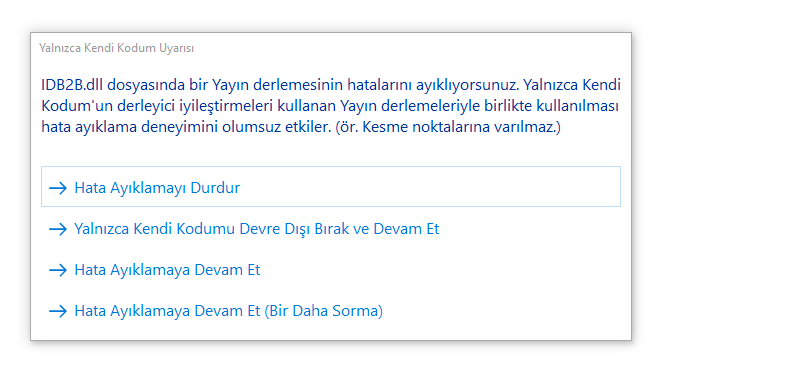Choose Hata Ayıklamayı Durdur
The width and height of the screenshot is (795, 372).
pos(331,187)
